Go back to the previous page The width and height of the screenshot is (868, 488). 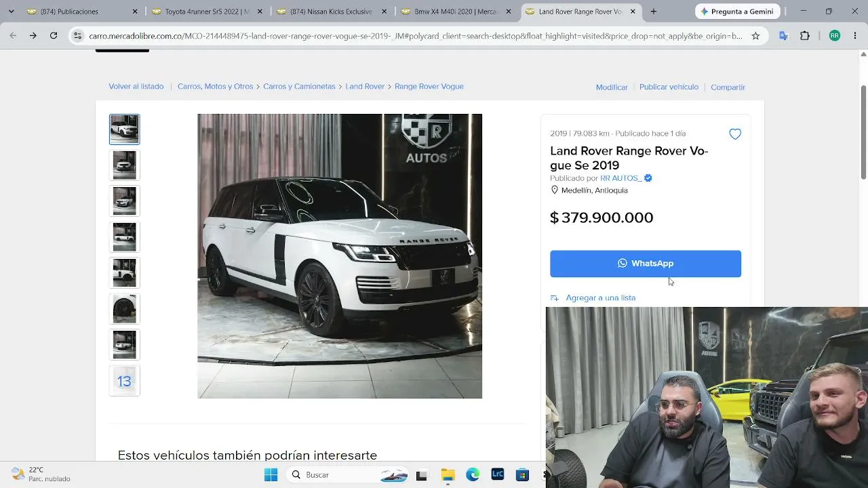point(13,36)
